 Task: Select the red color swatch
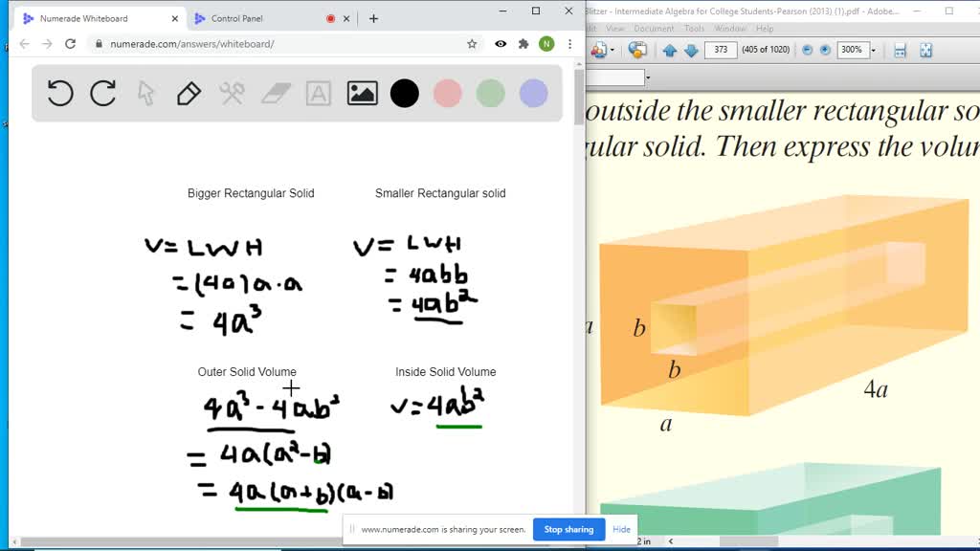pos(448,93)
